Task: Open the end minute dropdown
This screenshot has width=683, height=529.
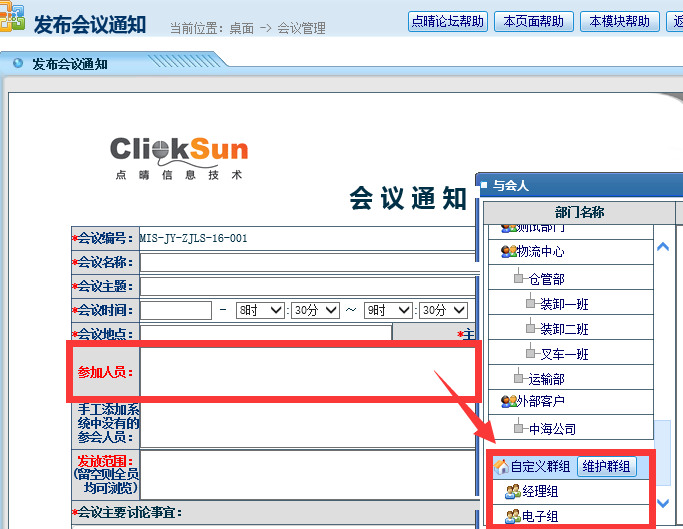Action: tap(443, 311)
